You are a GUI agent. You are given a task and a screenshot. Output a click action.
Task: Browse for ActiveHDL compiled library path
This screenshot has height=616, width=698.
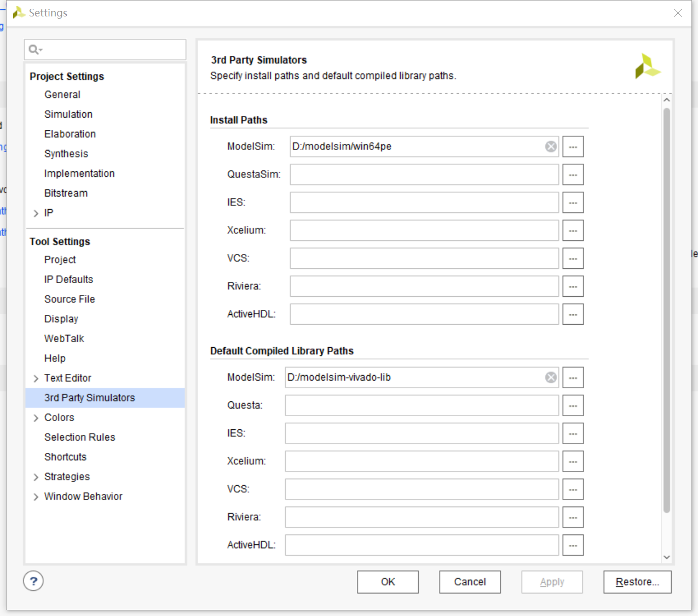573,545
